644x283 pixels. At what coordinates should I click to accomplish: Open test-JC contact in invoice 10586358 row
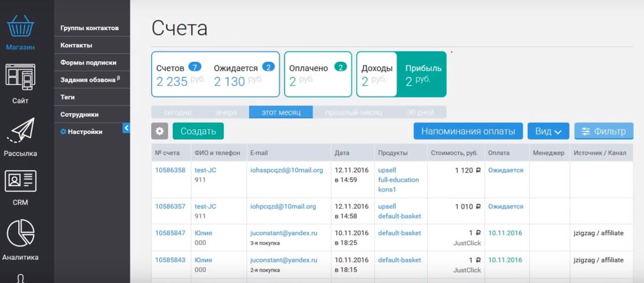[205, 170]
